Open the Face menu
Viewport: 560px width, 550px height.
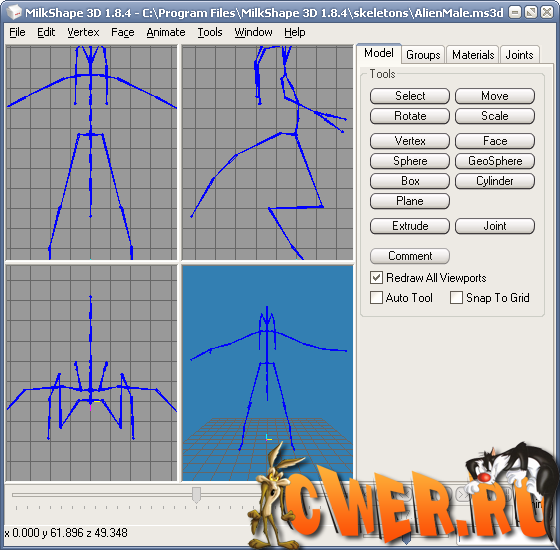coord(122,32)
